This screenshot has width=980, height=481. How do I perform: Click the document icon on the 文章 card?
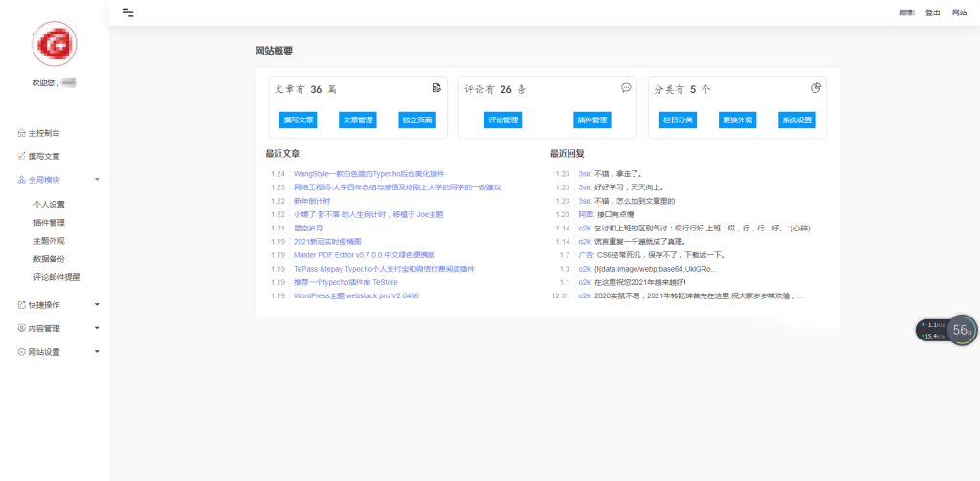pos(436,87)
